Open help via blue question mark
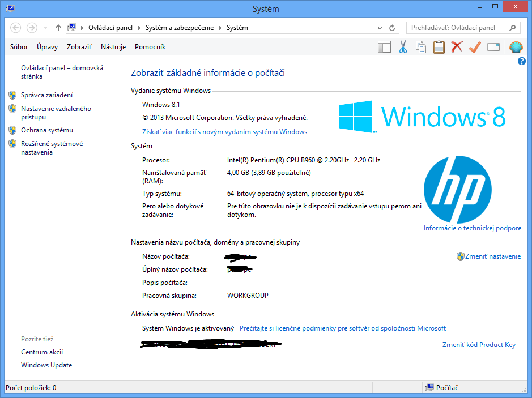Viewport: 532px width, 398px height. [521, 61]
